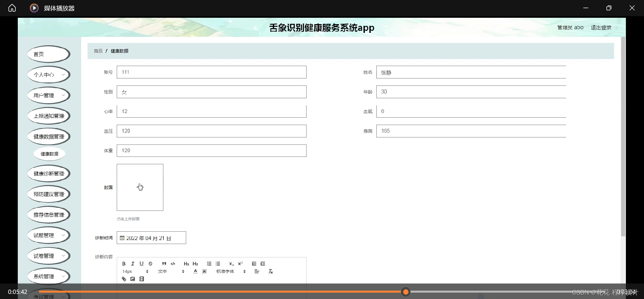This screenshot has width=644, height=299.
Task: Insert hyperlink in editor
Action: [x=124, y=279]
